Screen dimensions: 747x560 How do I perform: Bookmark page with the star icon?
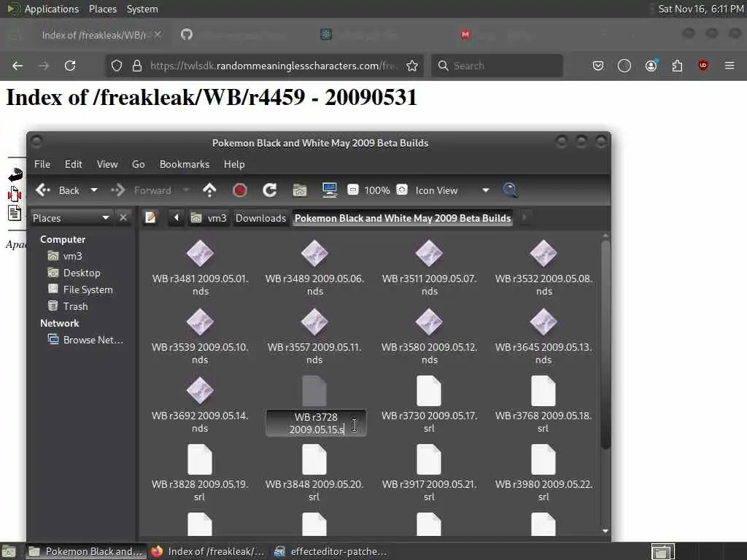(412, 66)
